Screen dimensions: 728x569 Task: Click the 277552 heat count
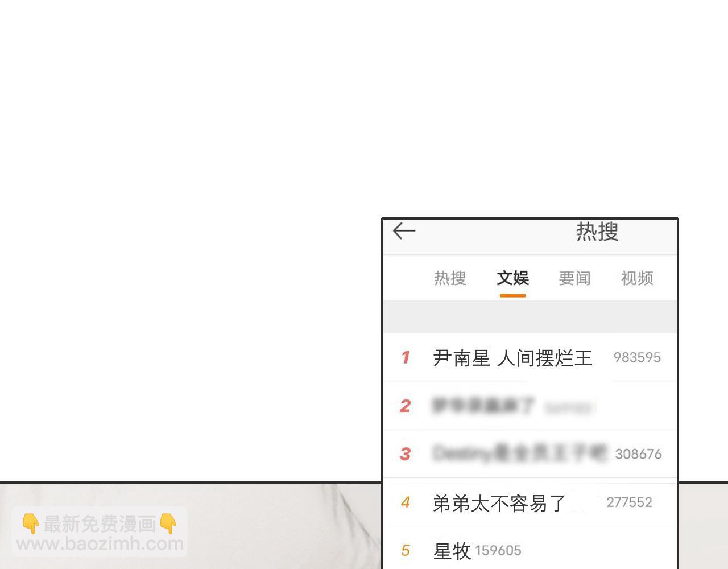click(x=629, y=502)
